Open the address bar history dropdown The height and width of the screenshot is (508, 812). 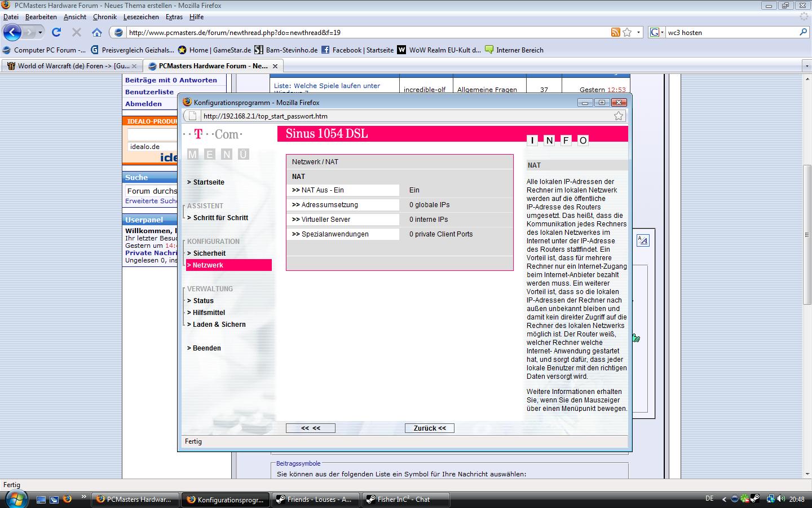(x=638, y=32)
